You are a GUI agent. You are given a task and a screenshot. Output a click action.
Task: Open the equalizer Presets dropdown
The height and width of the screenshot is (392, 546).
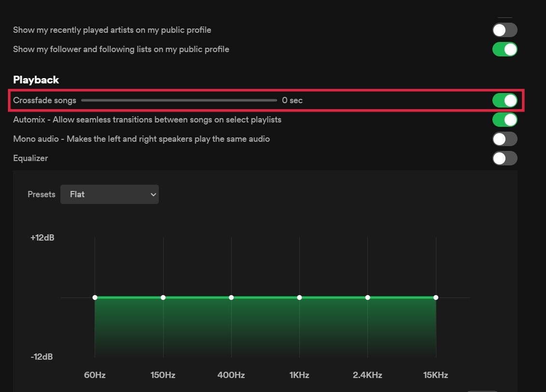tap(110, 194)
